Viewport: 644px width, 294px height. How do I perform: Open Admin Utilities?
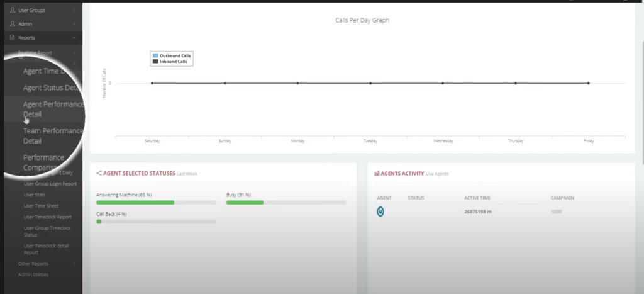pyautogui.click(x=33, y=274)
